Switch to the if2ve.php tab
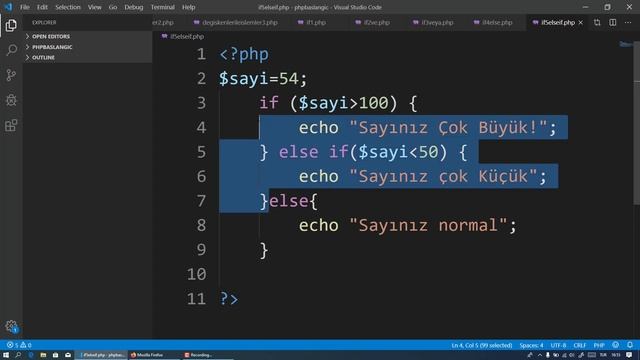Viewport: 640px width, 360px height. [372, 22]
